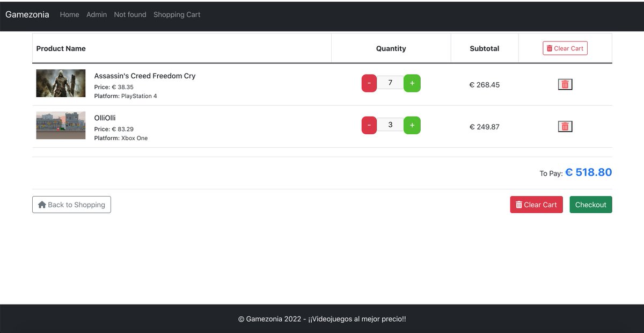This screenshot has height=333, width=644.
Task: Go Back to Shopping
Action: pyautogui.click(x=71, y=205)
